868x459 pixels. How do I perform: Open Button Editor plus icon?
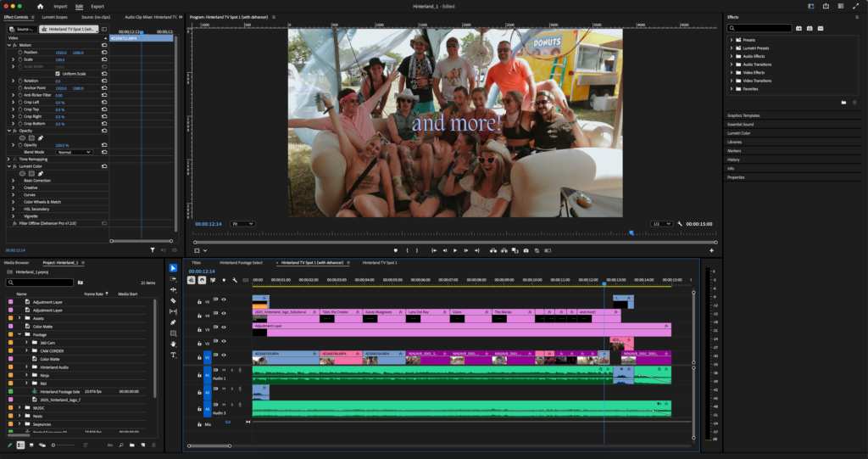tap(711, 250)
